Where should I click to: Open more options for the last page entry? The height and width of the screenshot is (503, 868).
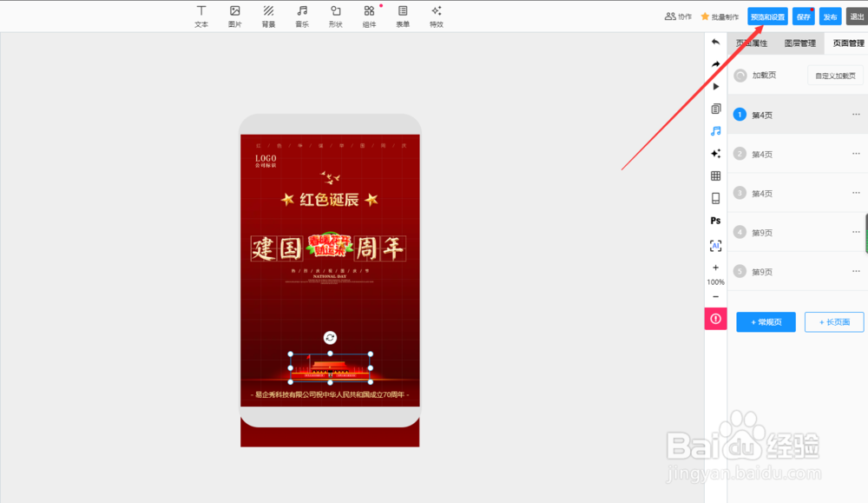[856, 271]
